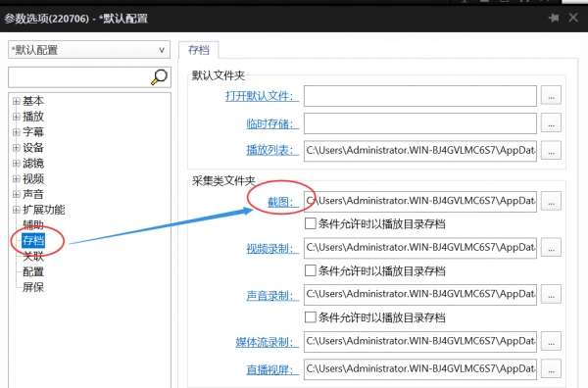
Task: Expand the 播放 tree node
Action: click(x=16, y=117)
